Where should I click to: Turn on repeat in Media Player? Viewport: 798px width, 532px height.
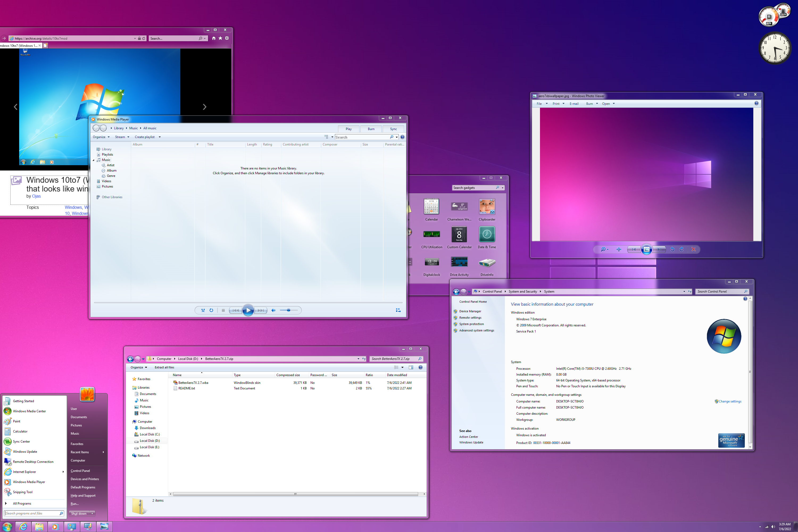pyautogui.click(x=211, y=310)
